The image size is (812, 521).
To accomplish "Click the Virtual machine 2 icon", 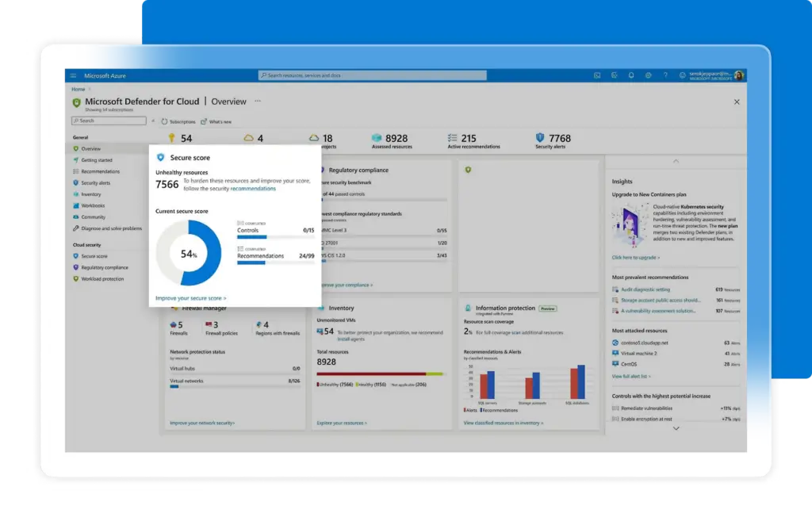I will [615, 353].
